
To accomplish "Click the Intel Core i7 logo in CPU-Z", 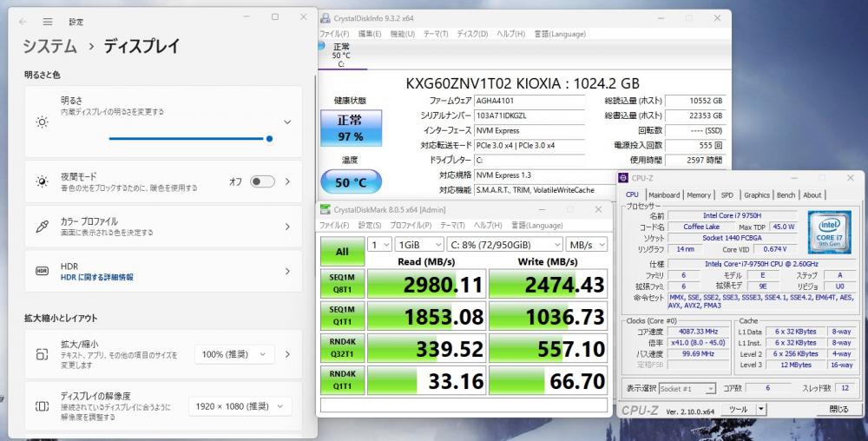I will pos(829,233).
